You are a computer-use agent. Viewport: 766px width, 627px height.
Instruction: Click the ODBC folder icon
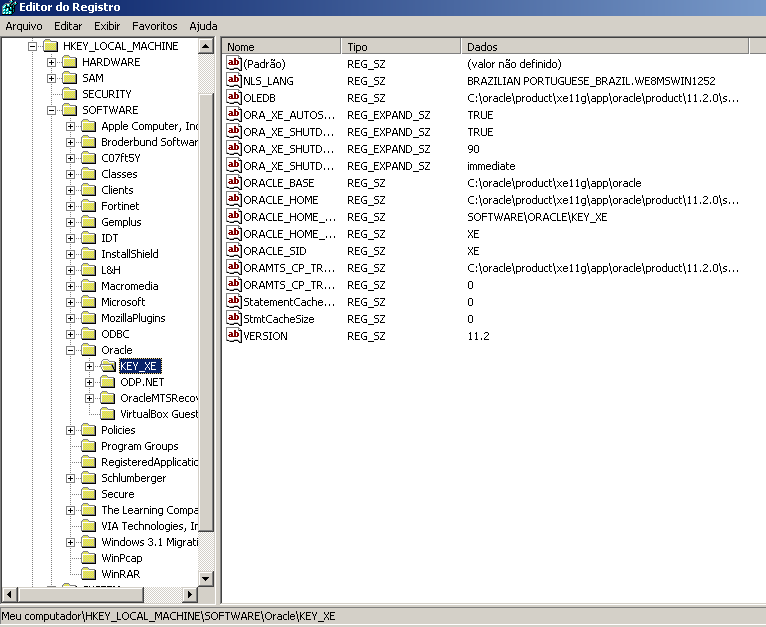89,334
